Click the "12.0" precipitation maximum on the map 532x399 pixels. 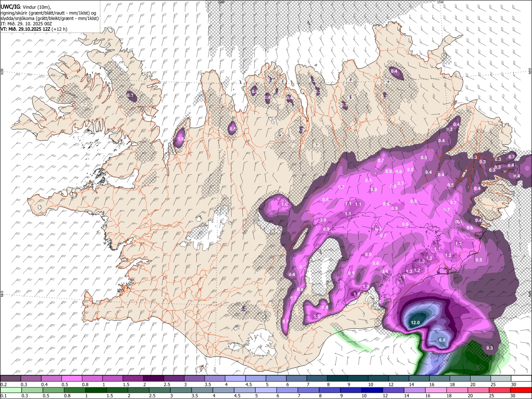pyautogui.click(x=415, y=323)
